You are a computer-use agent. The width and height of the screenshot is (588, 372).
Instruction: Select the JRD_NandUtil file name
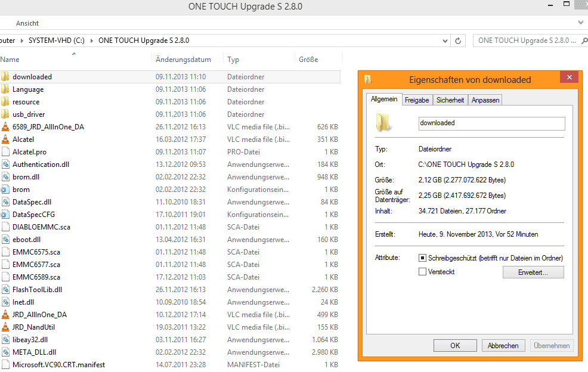[34, 327]
